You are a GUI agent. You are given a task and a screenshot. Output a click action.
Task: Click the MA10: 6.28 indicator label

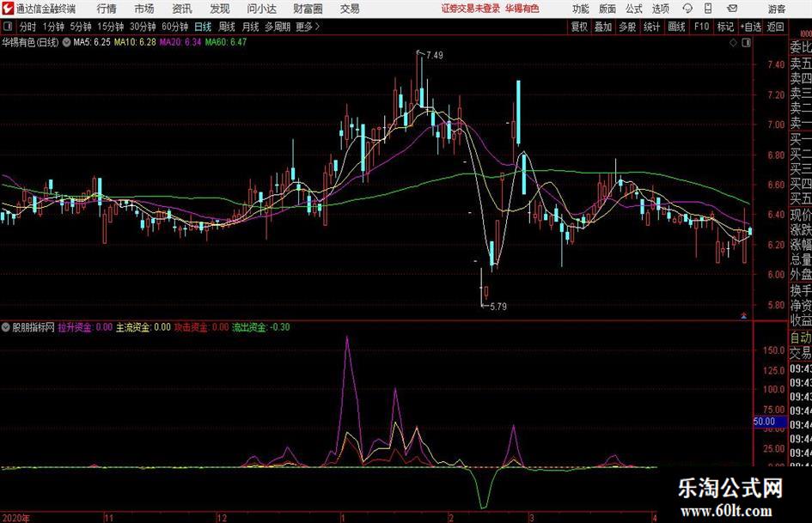point(135,42)
